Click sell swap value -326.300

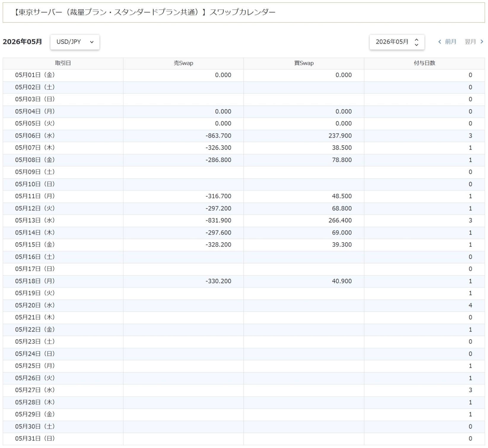point(218,148)
